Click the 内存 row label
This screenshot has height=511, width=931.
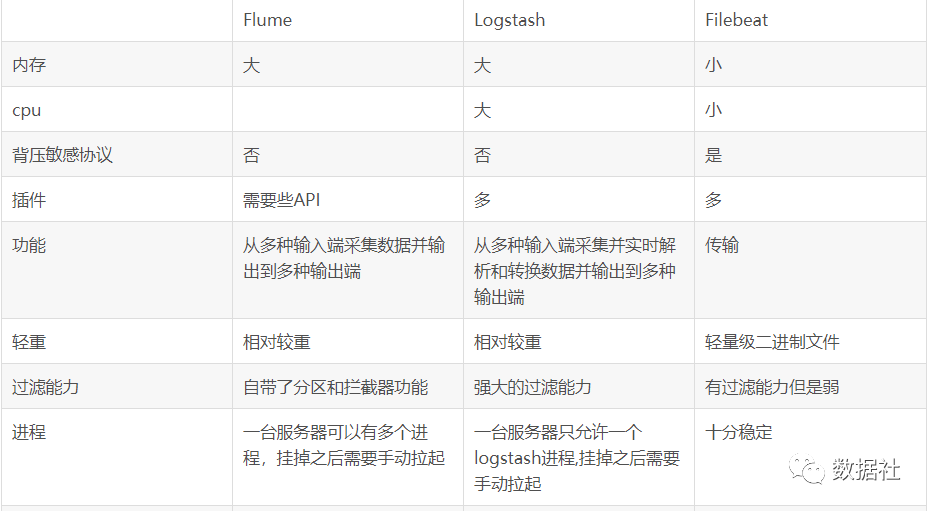[29, 65]
